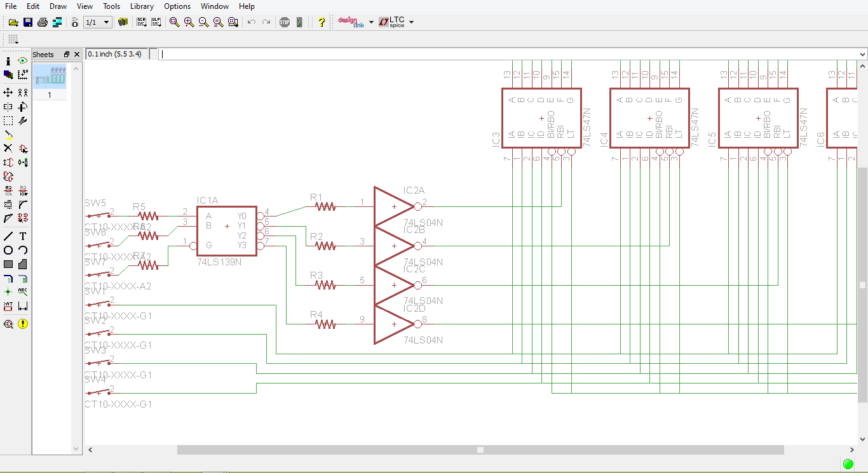Image resolution: width=868 pixels, height=473 pixels.
Task: Zoom to fit the drawing
Action: [x=175, y=22]
